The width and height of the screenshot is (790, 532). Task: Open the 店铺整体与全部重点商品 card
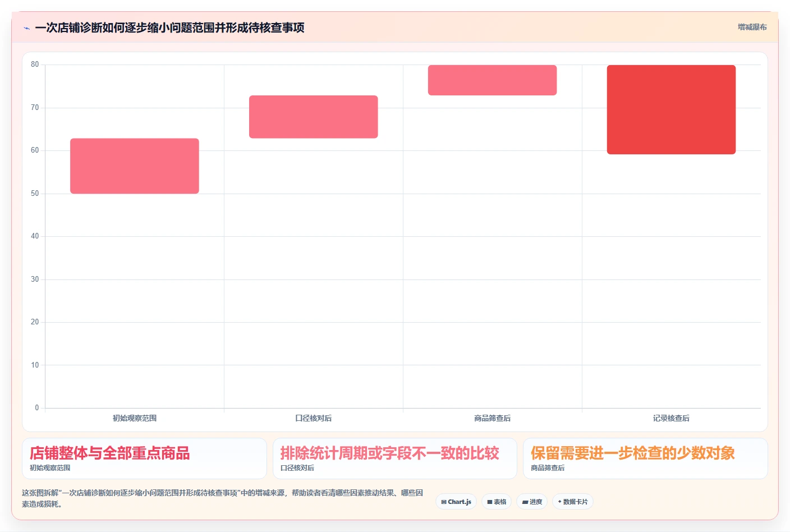tap(144, 458)
